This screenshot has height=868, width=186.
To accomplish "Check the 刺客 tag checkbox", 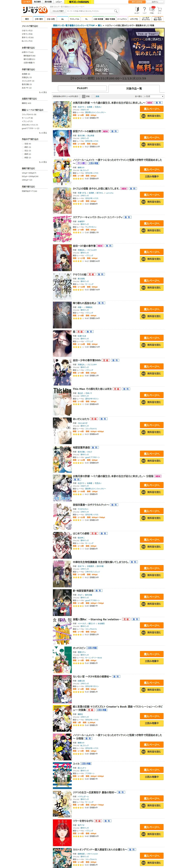I will [23, 158].
